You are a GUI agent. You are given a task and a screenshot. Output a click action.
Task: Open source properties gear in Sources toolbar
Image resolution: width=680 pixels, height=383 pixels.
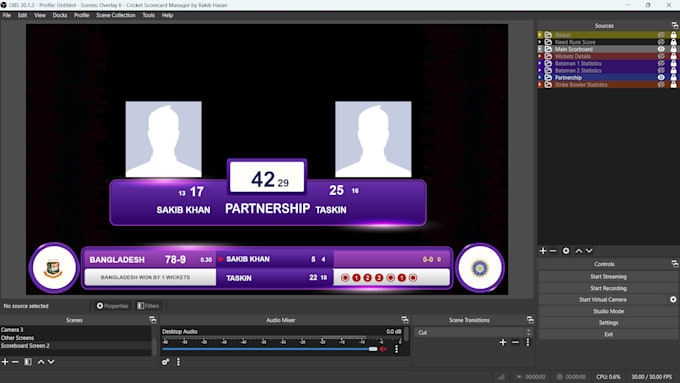click(x=566, y=251)
